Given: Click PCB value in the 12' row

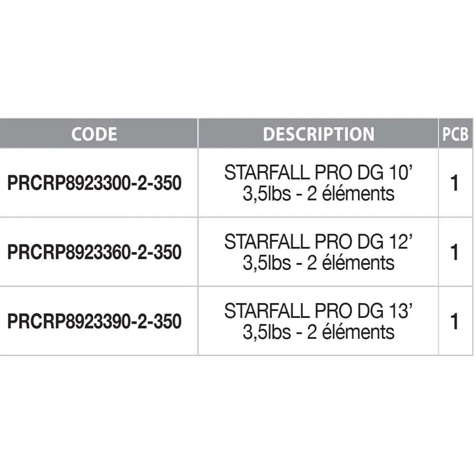Looking at the screenshot, I should pyautogui.click(x=455, y=252).
